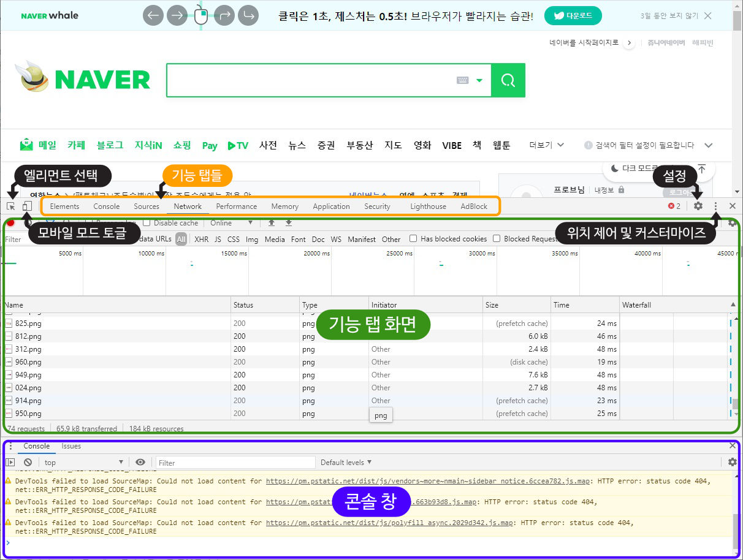Filter requests by JS type
Screen dimensions: 743x560
coord(218,240)
